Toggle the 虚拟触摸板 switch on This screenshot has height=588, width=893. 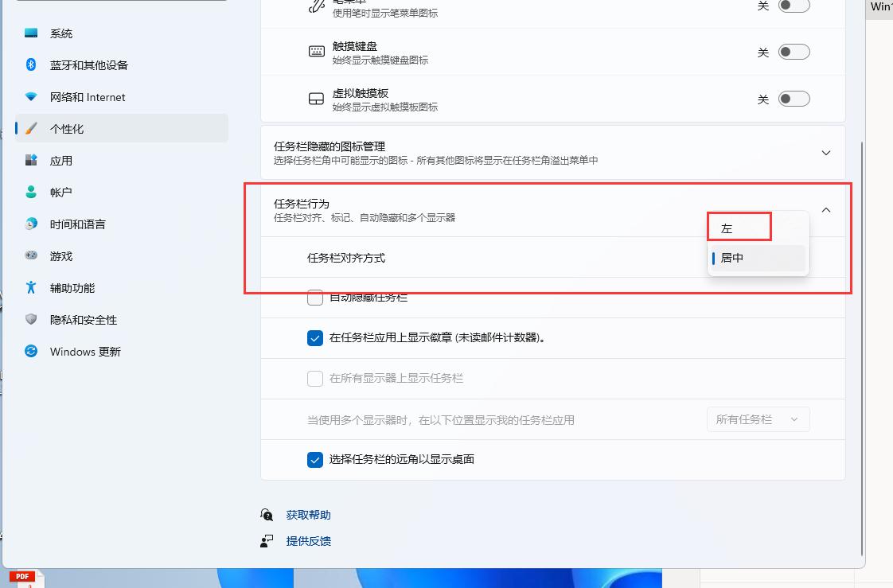coord(794,99)
